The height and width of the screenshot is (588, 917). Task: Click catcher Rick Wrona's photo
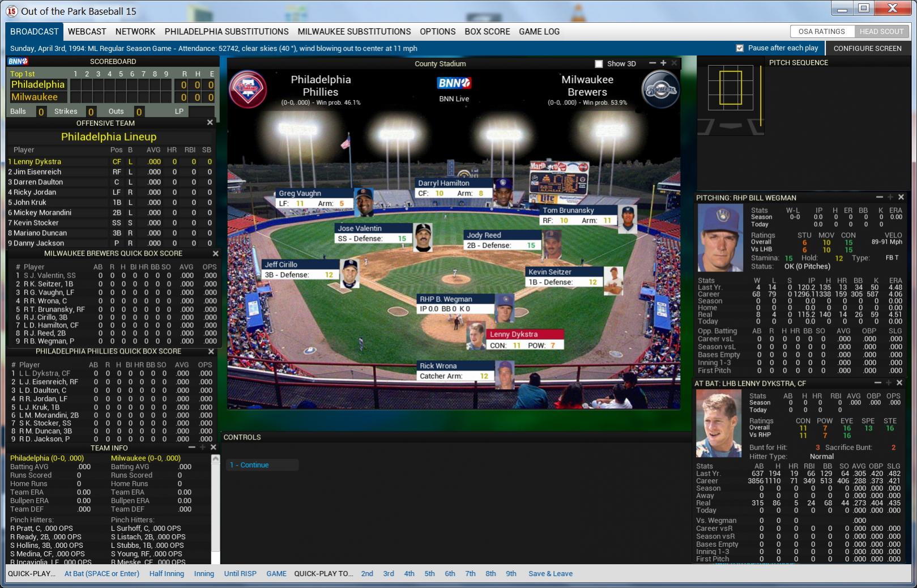point(505,375)
